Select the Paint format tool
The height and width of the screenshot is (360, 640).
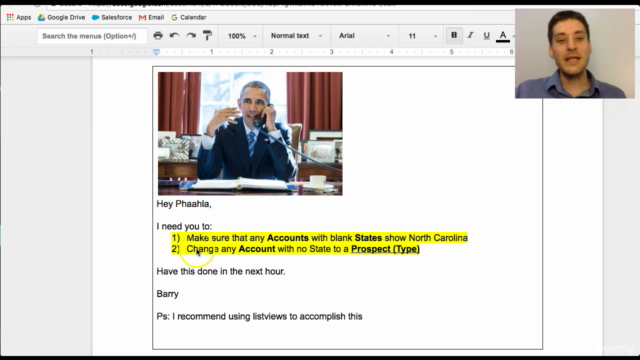point(207,36)
